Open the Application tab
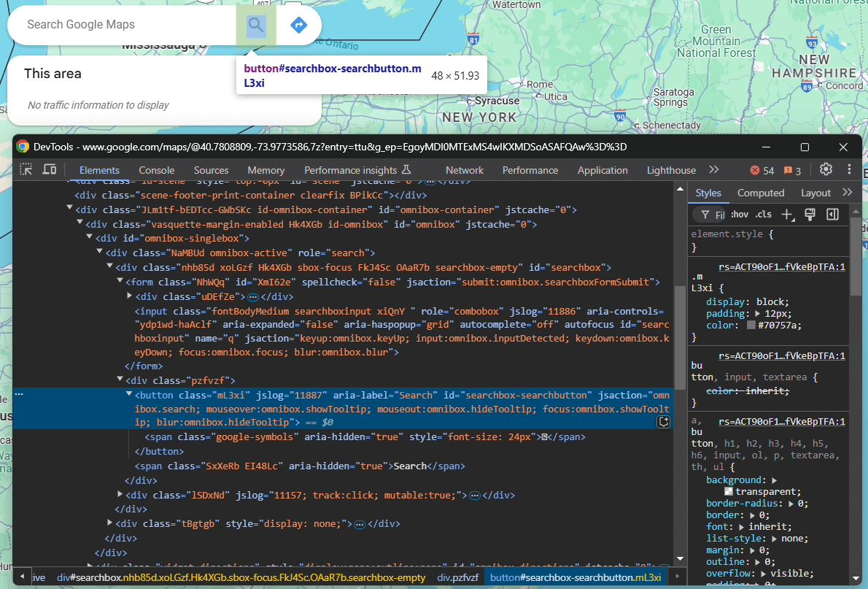The image size is (868, 589). (x=602, y=170)
